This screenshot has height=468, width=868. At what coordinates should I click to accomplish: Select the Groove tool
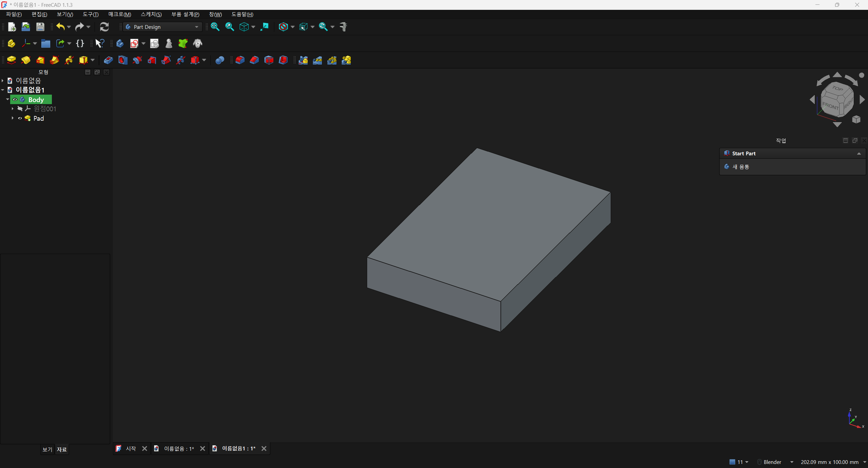(x=137, y=60)
